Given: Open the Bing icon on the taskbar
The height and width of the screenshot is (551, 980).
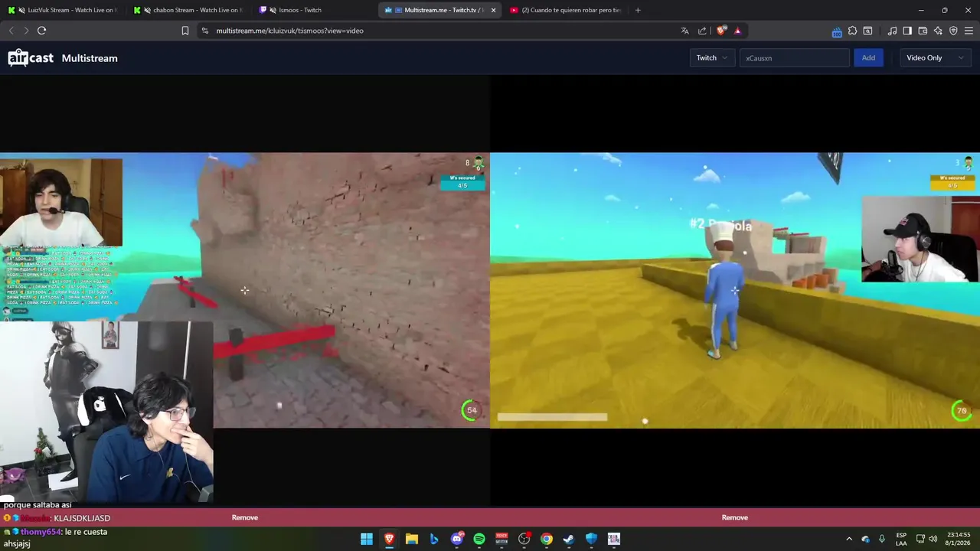Looking at the screenshot, I should click(434, 539).
